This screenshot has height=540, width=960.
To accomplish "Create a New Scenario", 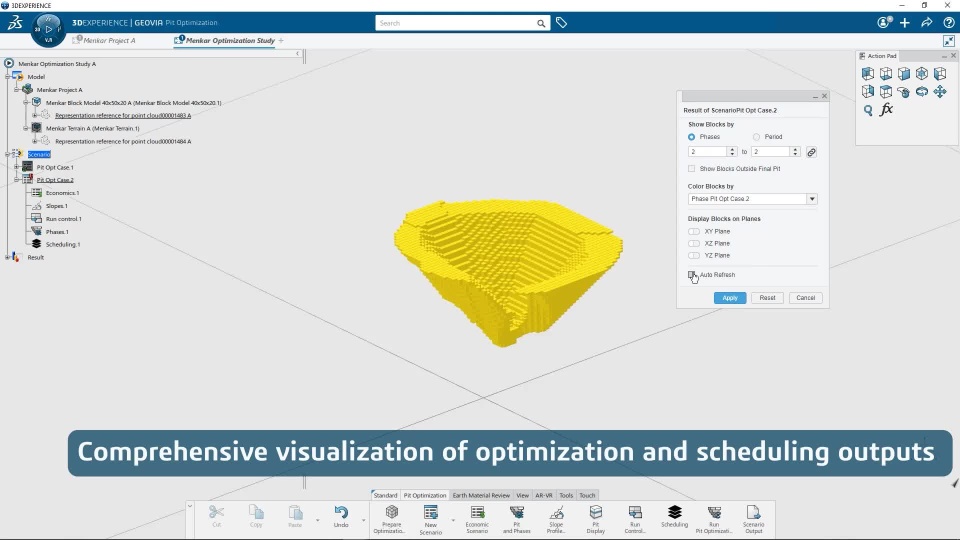I will (x=430, y=519).
